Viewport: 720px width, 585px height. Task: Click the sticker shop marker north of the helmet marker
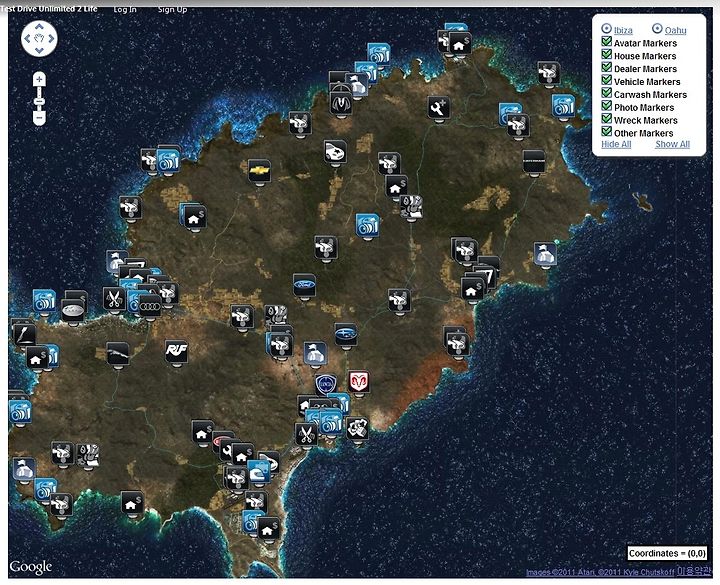click(x=276, y=316)
